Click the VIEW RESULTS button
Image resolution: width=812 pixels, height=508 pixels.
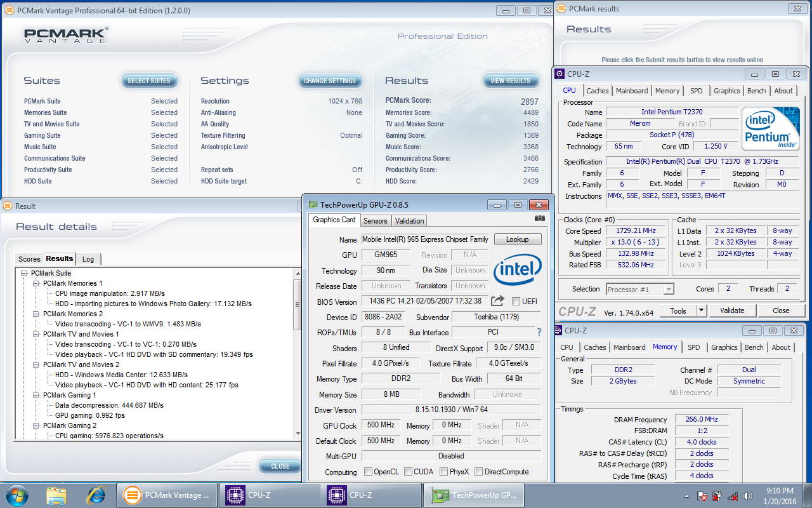[x=511, y=81]
